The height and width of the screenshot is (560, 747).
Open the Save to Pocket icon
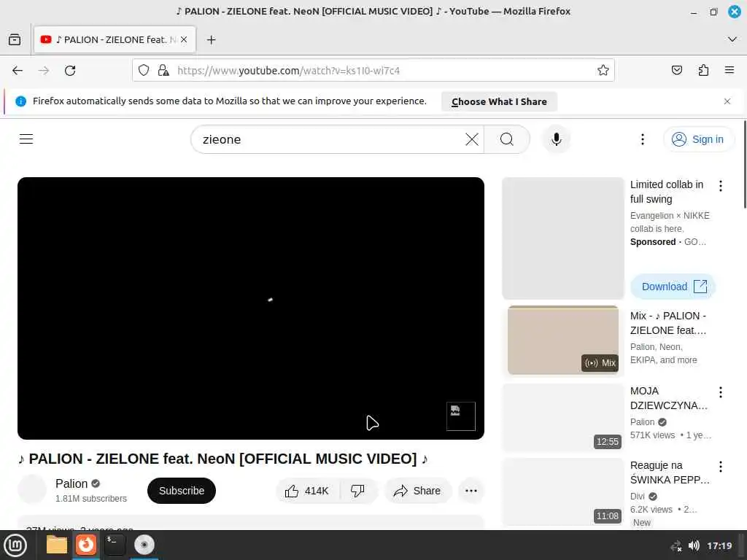676,71
